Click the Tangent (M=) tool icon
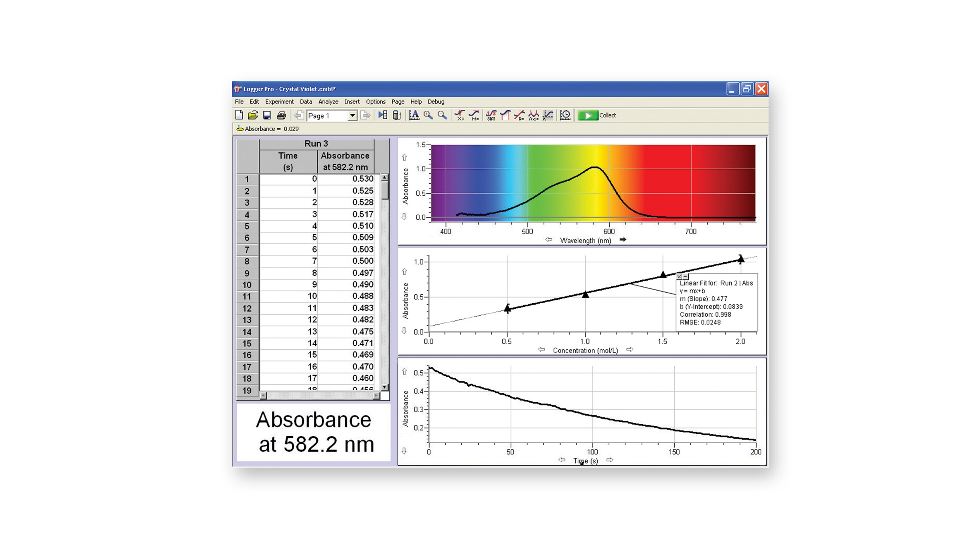 coord(474,115)
